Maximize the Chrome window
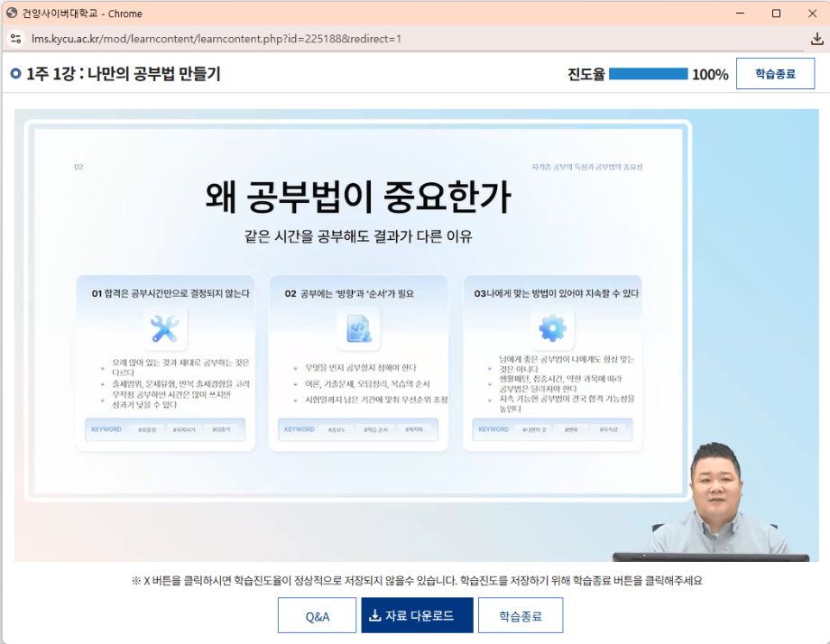 (776, 14)
